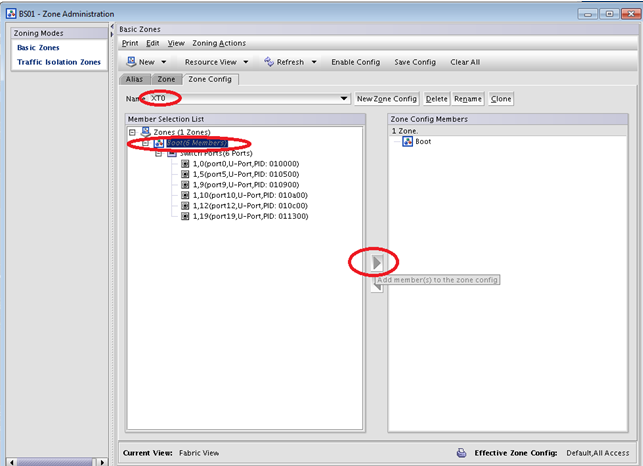Image resolution: width=643 pixels, height=466 pixels.
Task: Open the Name dropdown for zone config
Action: (343, 99)
